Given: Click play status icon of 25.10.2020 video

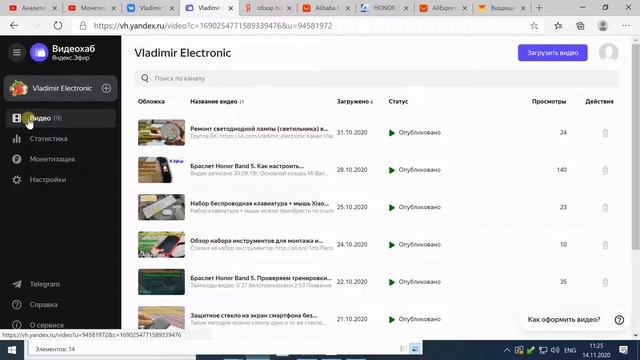Looking at the screenshot, I should tap(392, 207).
